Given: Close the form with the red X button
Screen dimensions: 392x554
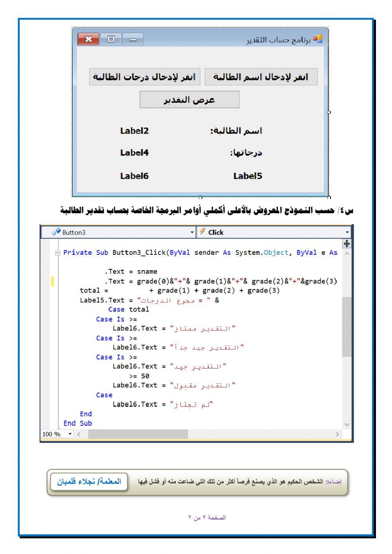Looking at the screenshot, I should point(88,39).
